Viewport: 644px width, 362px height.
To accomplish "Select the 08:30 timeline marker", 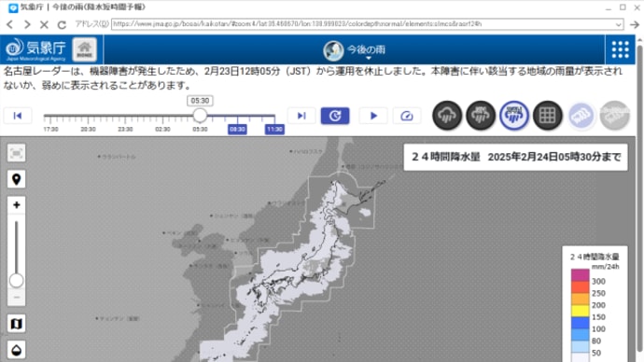I will (x=237, y=130).
